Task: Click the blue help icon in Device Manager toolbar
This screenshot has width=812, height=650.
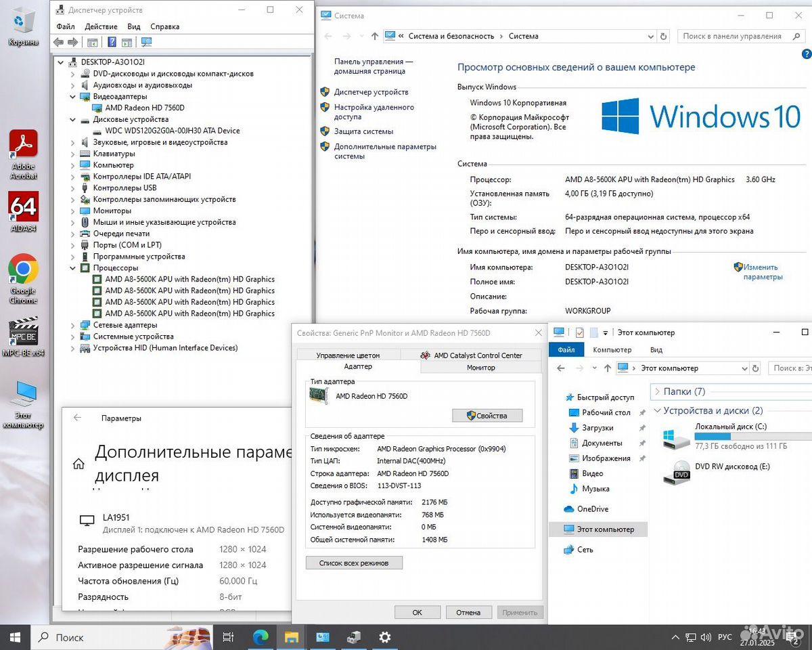Action: click(112, 42)
